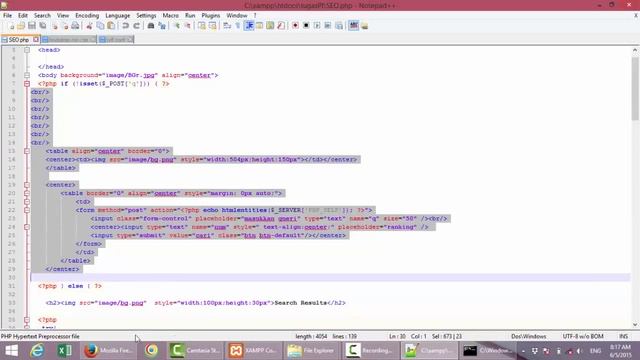Open the File menu
Image resolution: width=640 pixels, height=360 pixels.
click(x=7, y=16)
